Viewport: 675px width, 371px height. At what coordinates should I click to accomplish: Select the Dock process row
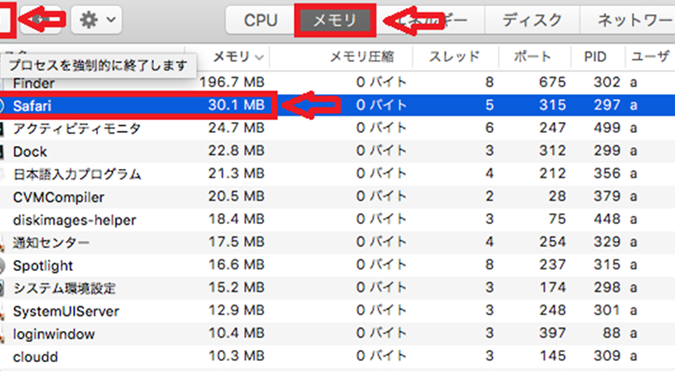coord(338,151)
